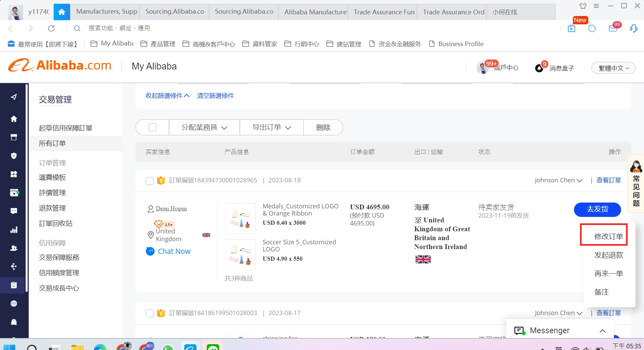Open 訂單回收站 in side menu
This screenshot has width=644, height=350.
56,223
